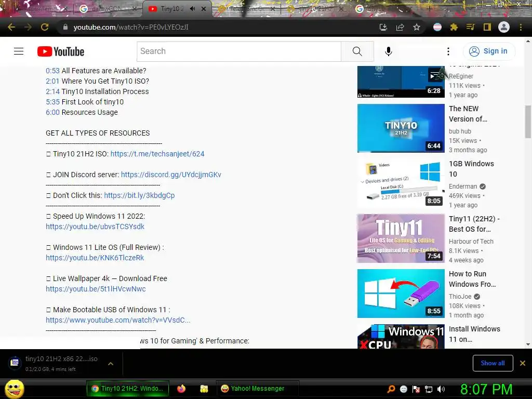Open the YouTube hamburger guide menu
This screenshot has height=399, width=532.
pos(19,51)
